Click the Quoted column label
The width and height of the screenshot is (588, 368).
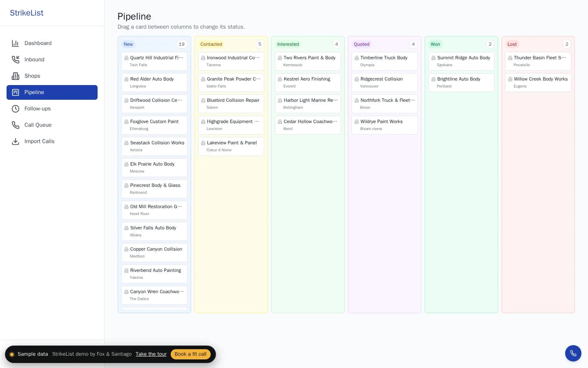click(x=361, y=44)
